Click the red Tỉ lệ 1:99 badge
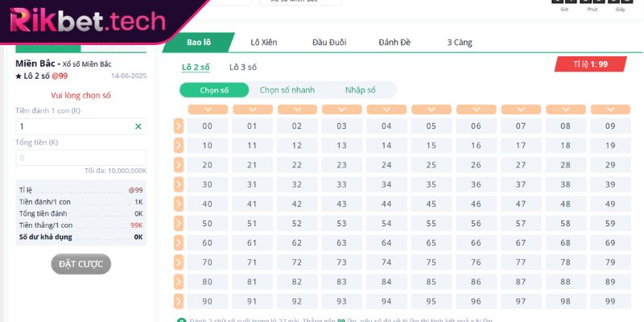Screen dimensions: 644x322 [x=590, y=64]
